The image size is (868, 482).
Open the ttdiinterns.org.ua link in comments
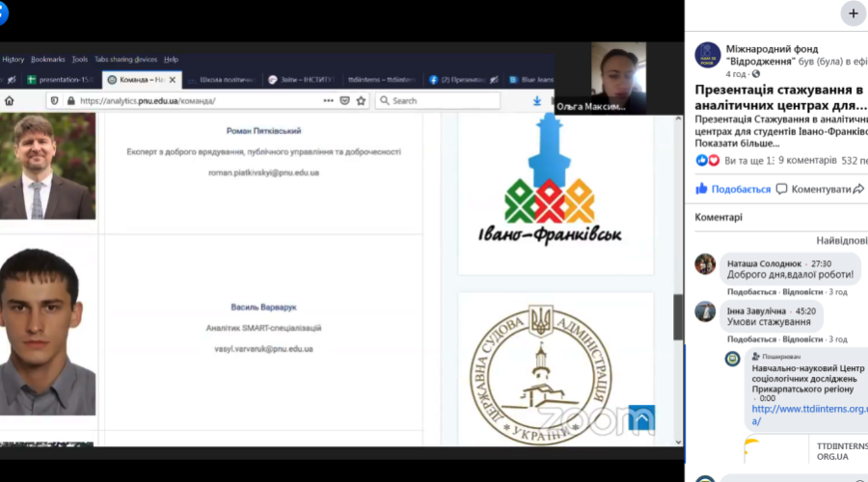pos(808,415)
